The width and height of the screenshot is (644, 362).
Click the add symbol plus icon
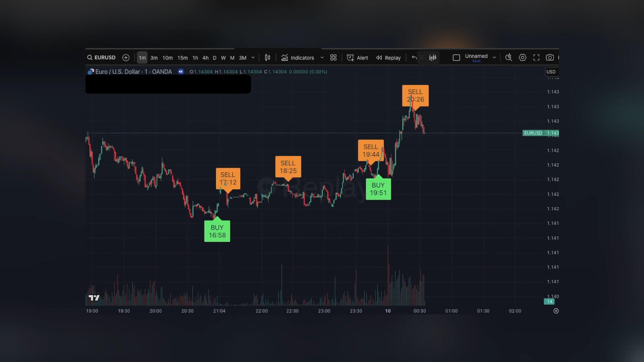[x=126, y=58]
